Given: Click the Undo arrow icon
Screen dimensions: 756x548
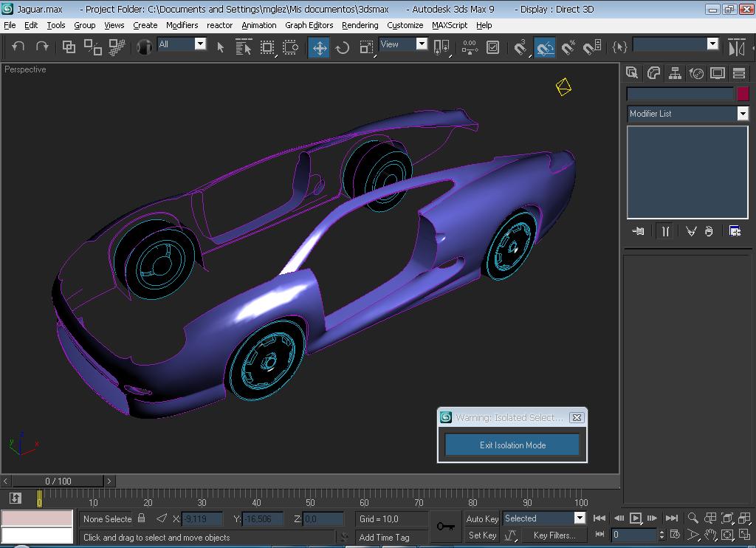Looking at the screenshot, I should click(x=18, y=47).
